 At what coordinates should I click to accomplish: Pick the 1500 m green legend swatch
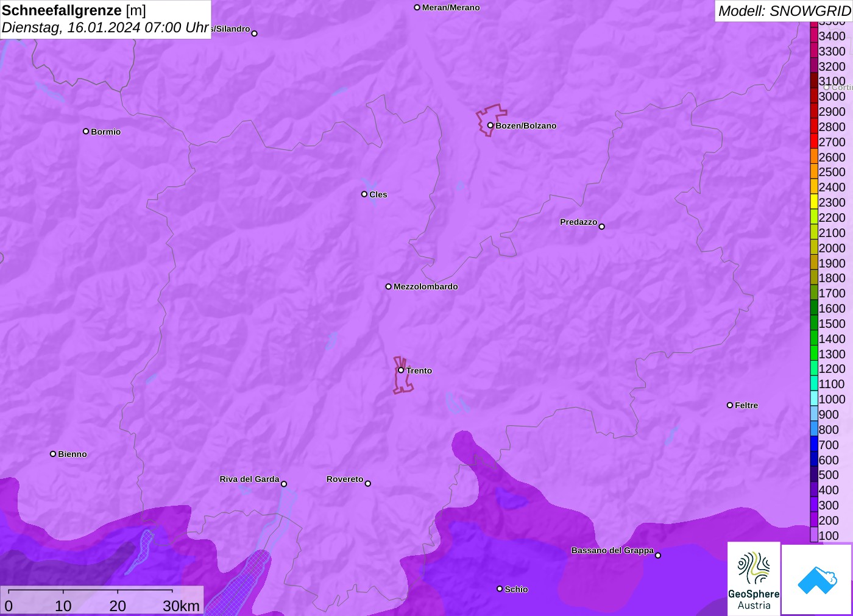click(814, 324)
